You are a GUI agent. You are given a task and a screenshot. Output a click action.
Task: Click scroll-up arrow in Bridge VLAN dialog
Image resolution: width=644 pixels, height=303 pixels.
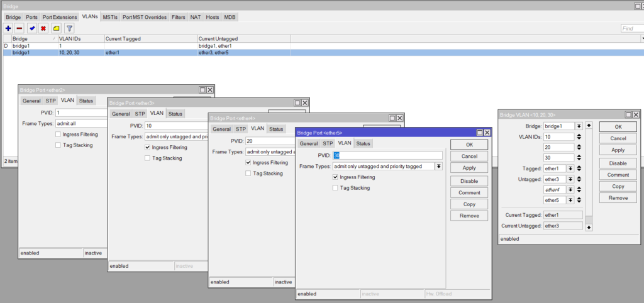coord(589,126)
